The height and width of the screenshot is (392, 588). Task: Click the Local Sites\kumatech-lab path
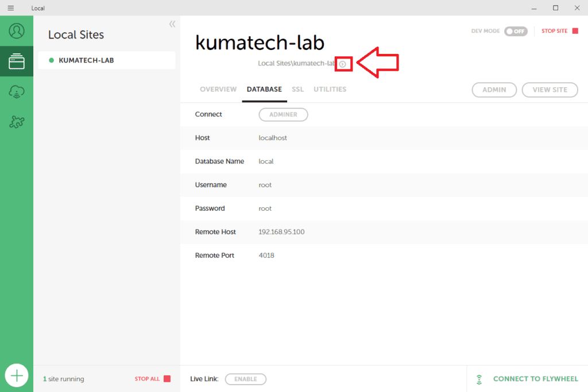click(297, 63)
